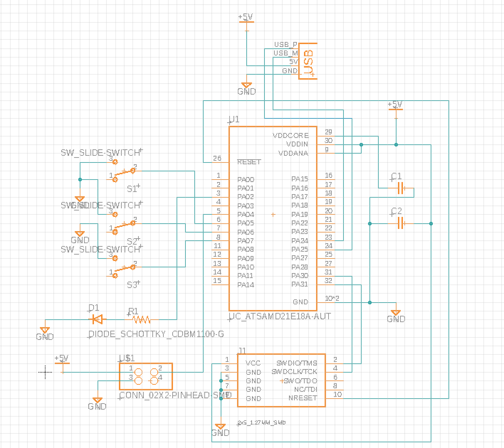Click the S3 designator text
The image size is (504, 448).
coord(133,285)
